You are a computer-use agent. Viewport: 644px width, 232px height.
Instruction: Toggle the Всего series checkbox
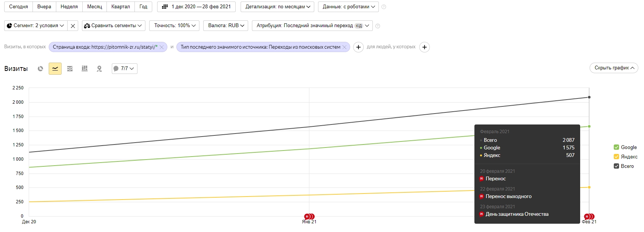pos(616,166)
